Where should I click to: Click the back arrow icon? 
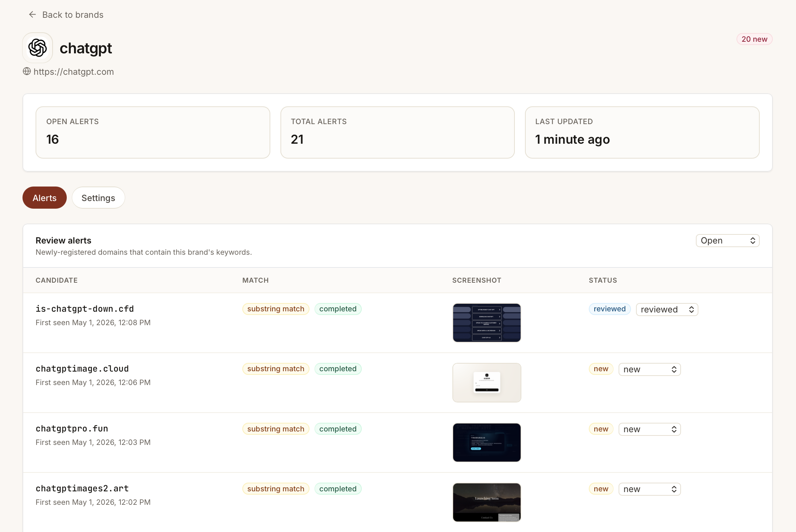[32, 15]
